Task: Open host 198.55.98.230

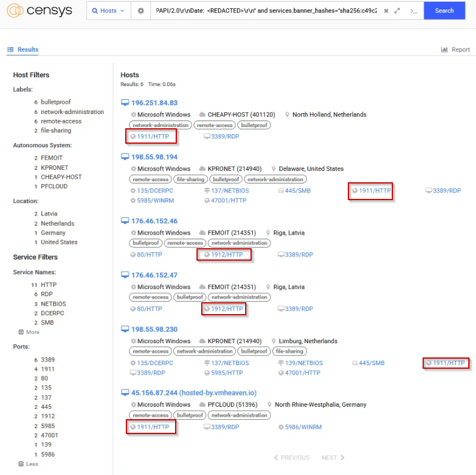Action: 154,329
